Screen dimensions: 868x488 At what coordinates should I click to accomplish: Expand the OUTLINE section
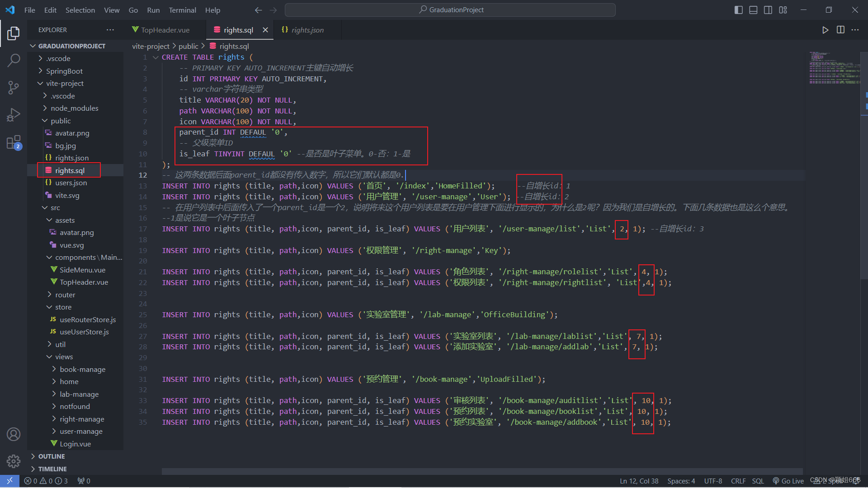tap(52, 456)
